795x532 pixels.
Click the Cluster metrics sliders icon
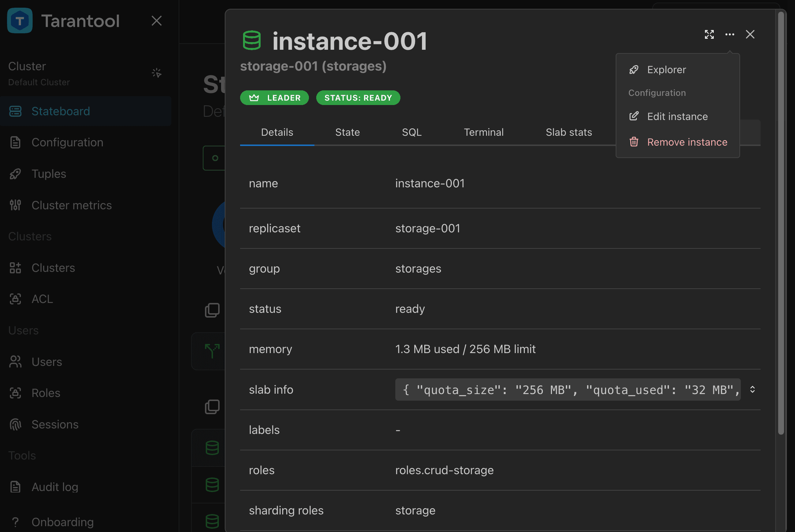click(x=15, y=205)
